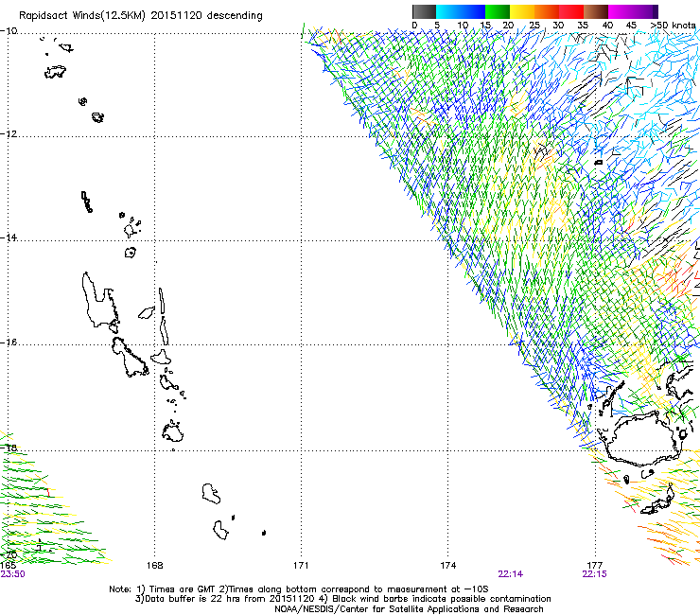The width and height of the screenshot is (700, 615).
Task: Click the red 30-35 knots legend swatch
Action: 571,11
